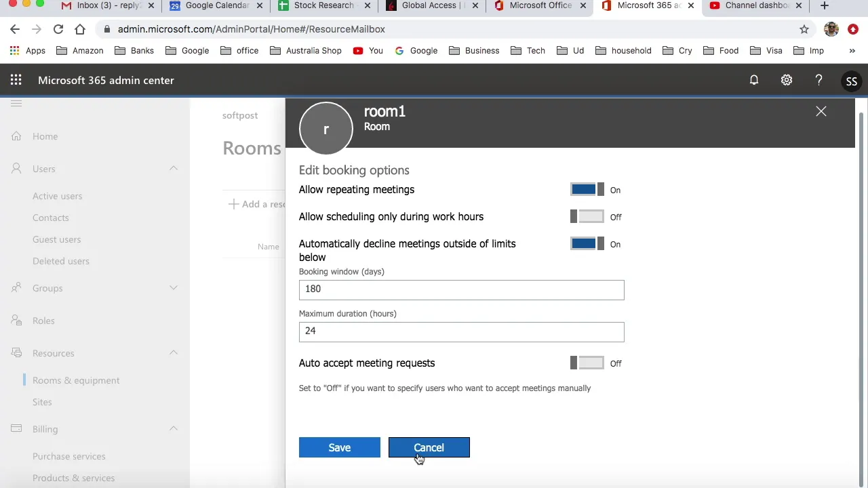Open the YouTube 'You' bookmark
Viewport: 868px width, 488px height.
click(x=368, y=50)
